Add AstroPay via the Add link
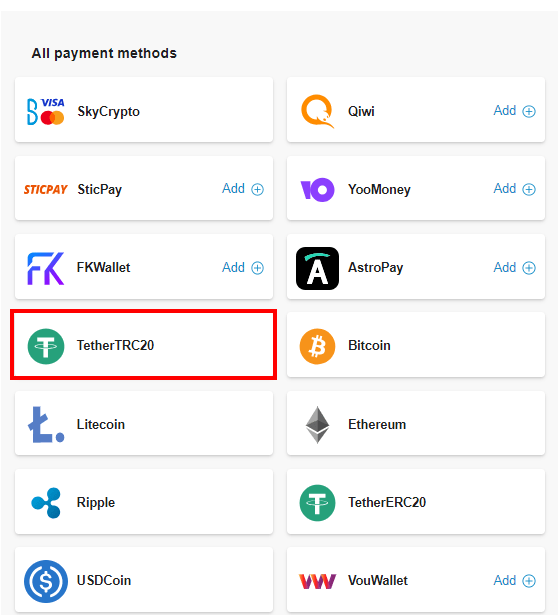This screenshot has width=558, height=615. click(x=505, y=267)
